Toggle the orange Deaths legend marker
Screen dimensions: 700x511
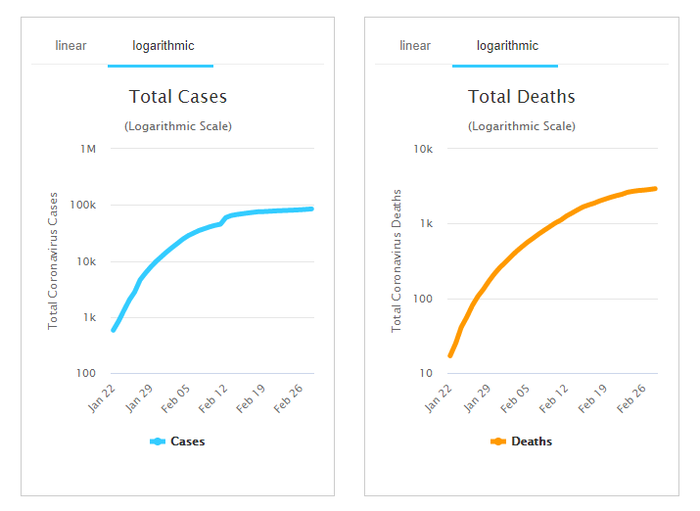pos(498,441)
